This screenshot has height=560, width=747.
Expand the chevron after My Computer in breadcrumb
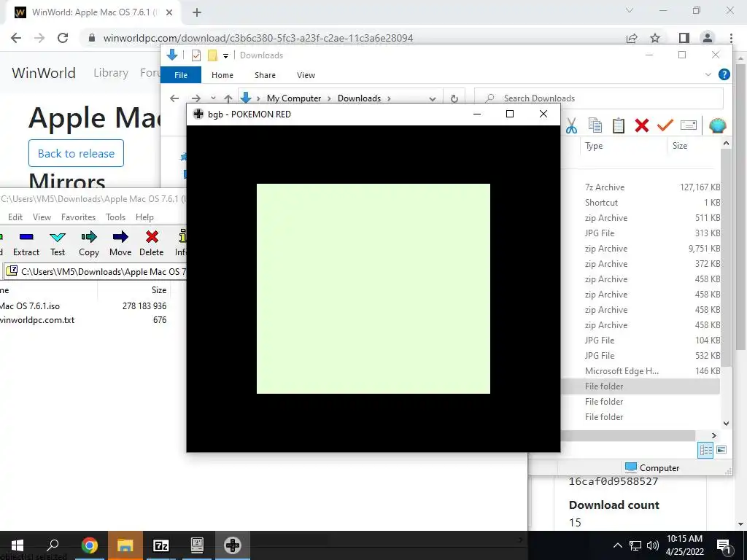329,98
